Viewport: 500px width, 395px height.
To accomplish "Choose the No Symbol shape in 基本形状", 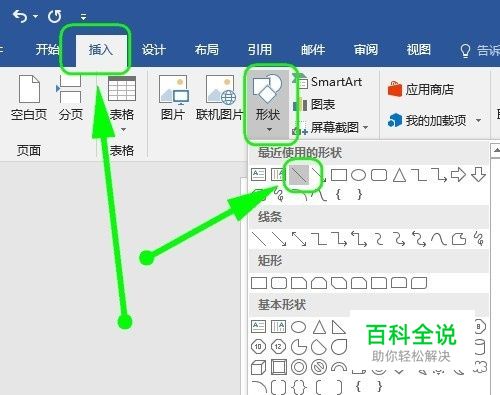I will coord(319,367).
